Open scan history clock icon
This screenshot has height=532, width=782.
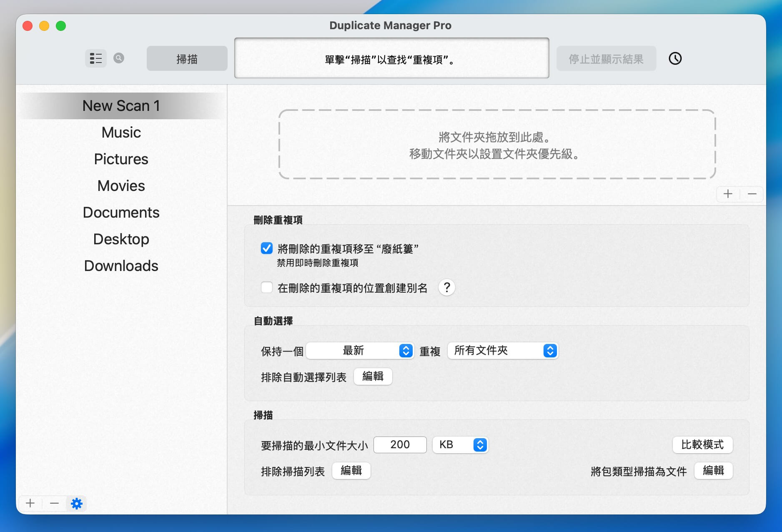pos(675,58)
